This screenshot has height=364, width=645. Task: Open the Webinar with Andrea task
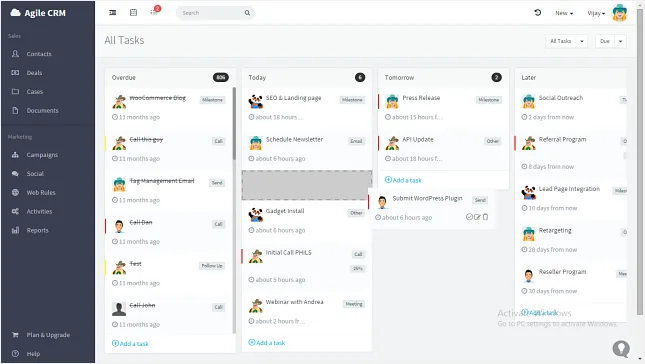pos(295,302)
